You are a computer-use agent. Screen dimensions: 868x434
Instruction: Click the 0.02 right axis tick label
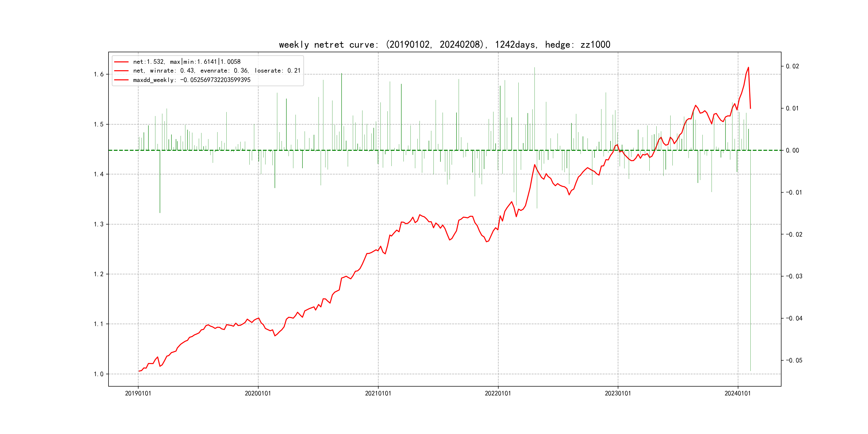[x=792, y=66]
